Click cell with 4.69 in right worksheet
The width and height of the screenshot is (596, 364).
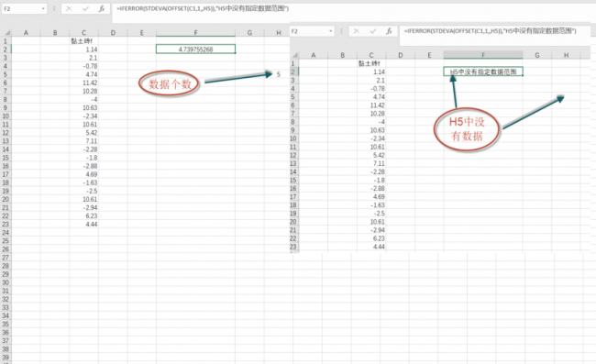tap(371, 197)
